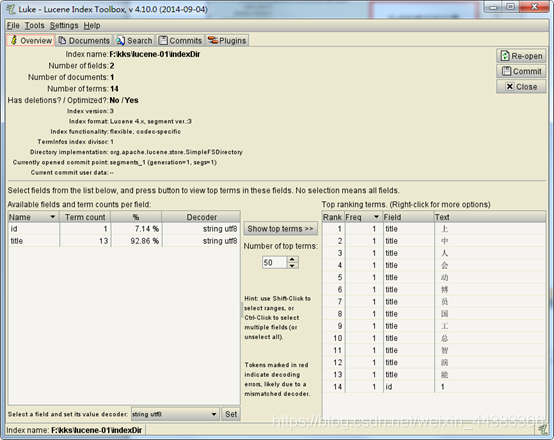The width and height of the screenshot is (554, 440).
Task: Click the 7.14 % cell
Action: (x=136, y=229)
